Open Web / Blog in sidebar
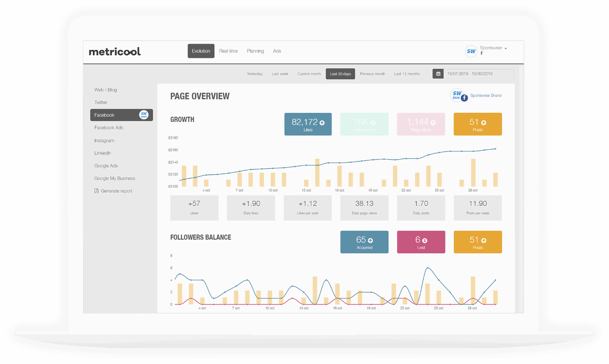The image size is (609, 364). pos(106,90)
